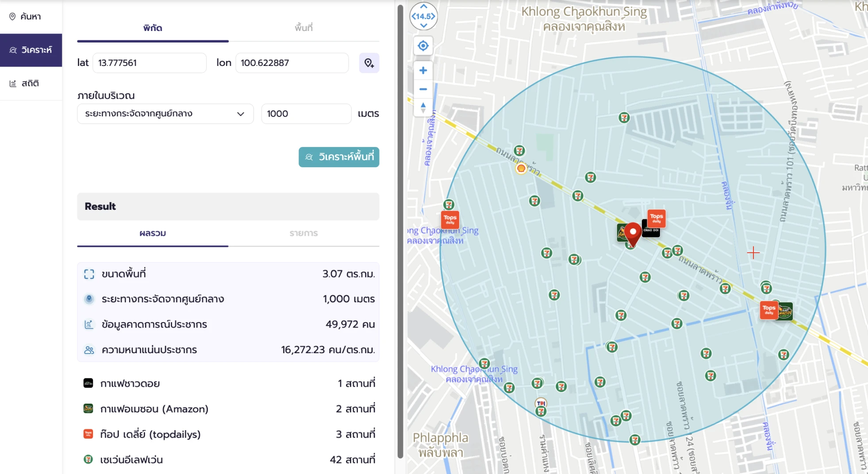Click the เซเว่นอีเลฟเว่น row icon
The width and height of the screenshot is (868, 474).
88,459
